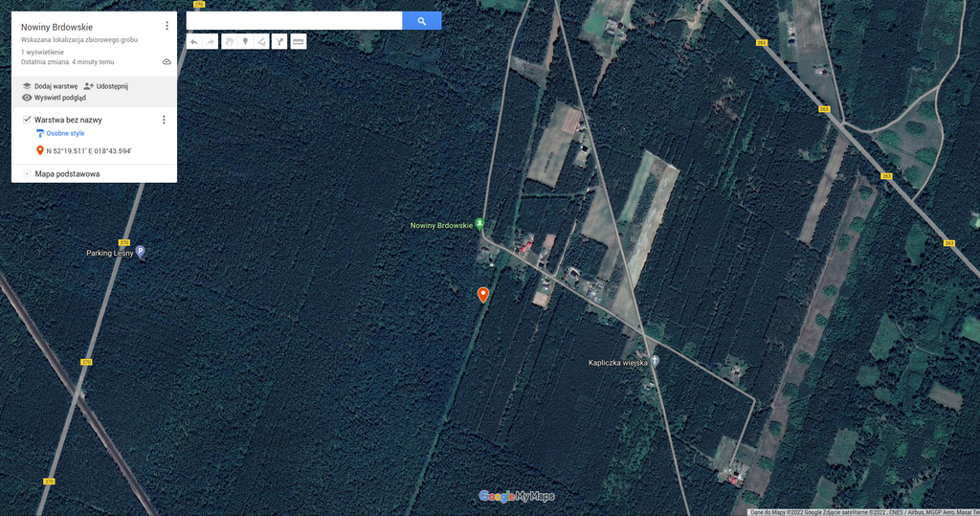The image size is (980, 516).
Task: Expand the Mapa podstawowa base map arrow
Action: [26, 174]
